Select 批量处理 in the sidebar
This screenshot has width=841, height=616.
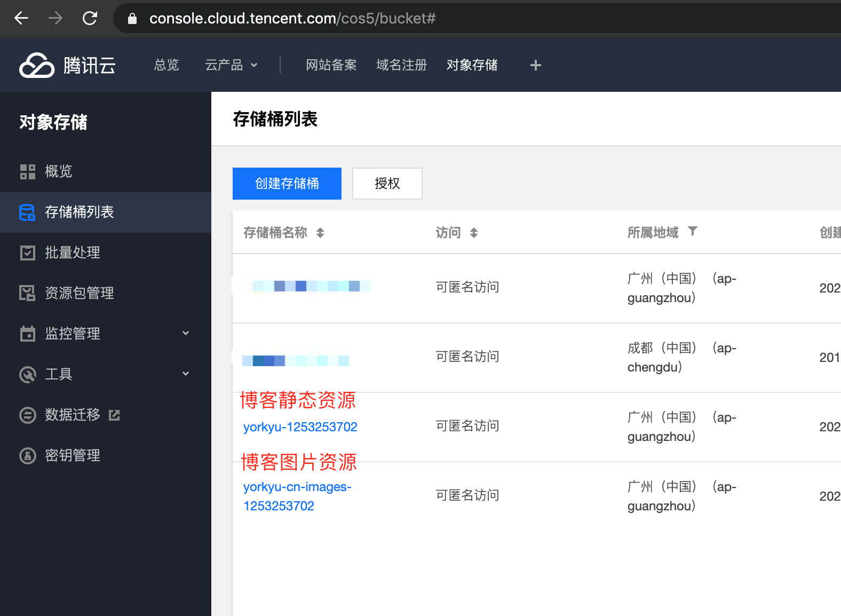106,252
